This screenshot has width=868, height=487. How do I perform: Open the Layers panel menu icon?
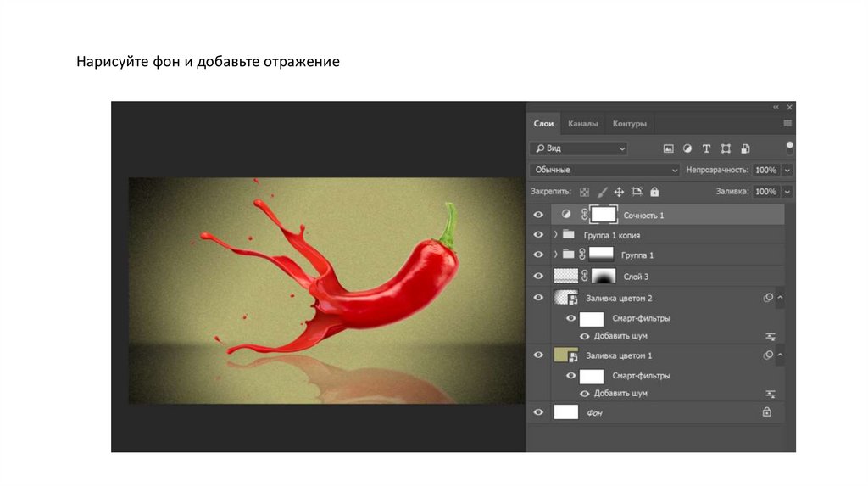coord(787,124)
